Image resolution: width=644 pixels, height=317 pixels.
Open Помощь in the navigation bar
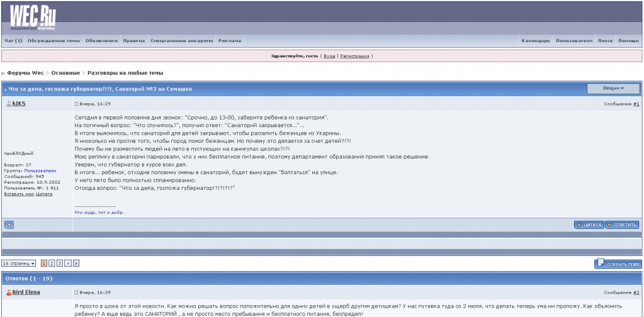pyautogui.click(x=628, y=41)
